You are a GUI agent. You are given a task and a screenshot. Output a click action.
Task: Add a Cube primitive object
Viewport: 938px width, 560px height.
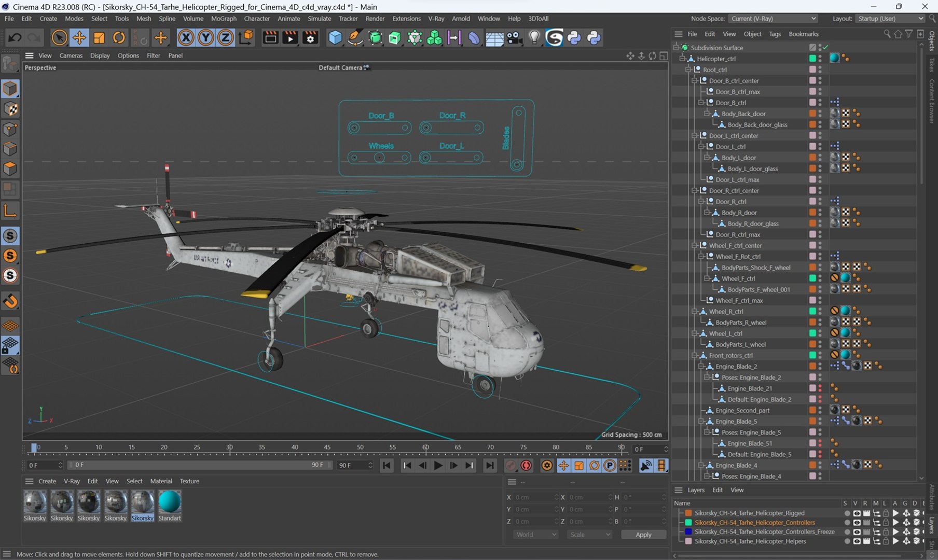[335, 37]
